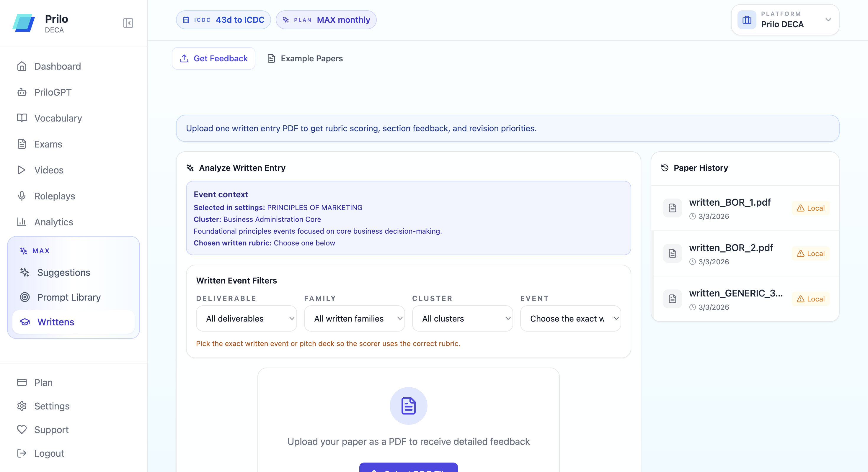Image resolution: width=868 pixels, height=472 pixels.
Task: Collapse the sidebar with the panel icon
Action: (128, 23)
